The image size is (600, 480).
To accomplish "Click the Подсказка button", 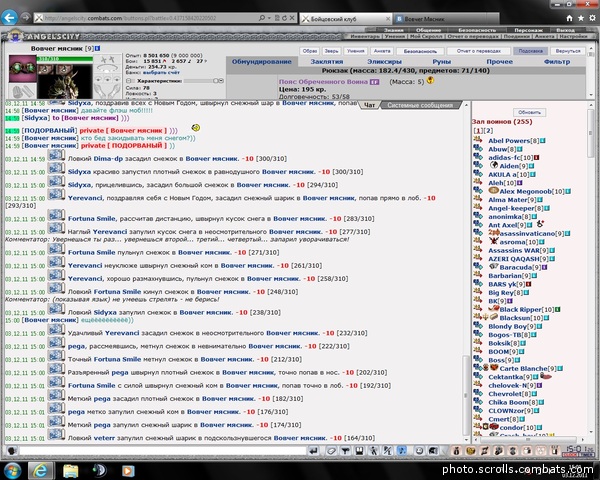I will [530, 51].
